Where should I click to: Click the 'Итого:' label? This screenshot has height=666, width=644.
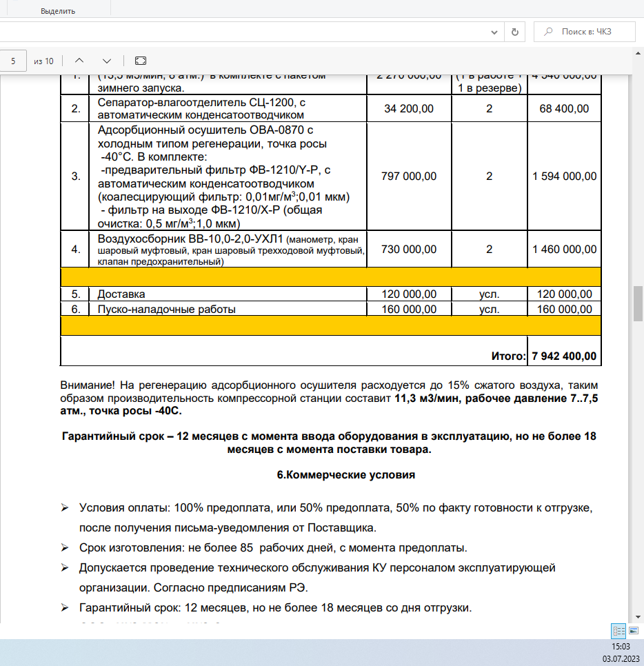[x=508, y=356]
